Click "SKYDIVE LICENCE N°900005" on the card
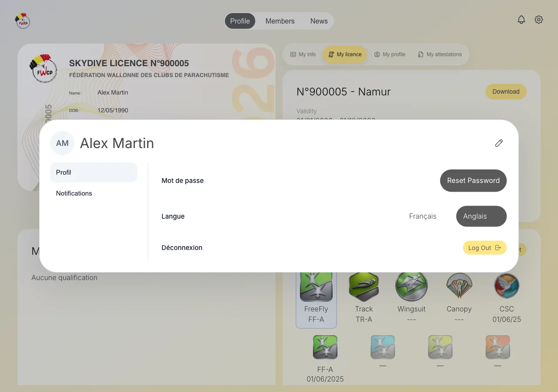558x392 pixels. coord(129,63)
